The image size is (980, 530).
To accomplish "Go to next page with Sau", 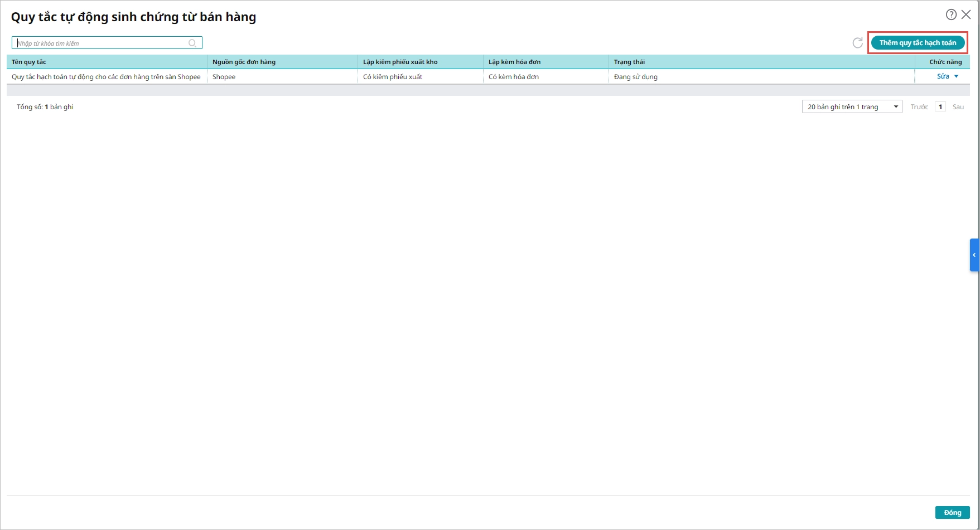I will point(958,107).
